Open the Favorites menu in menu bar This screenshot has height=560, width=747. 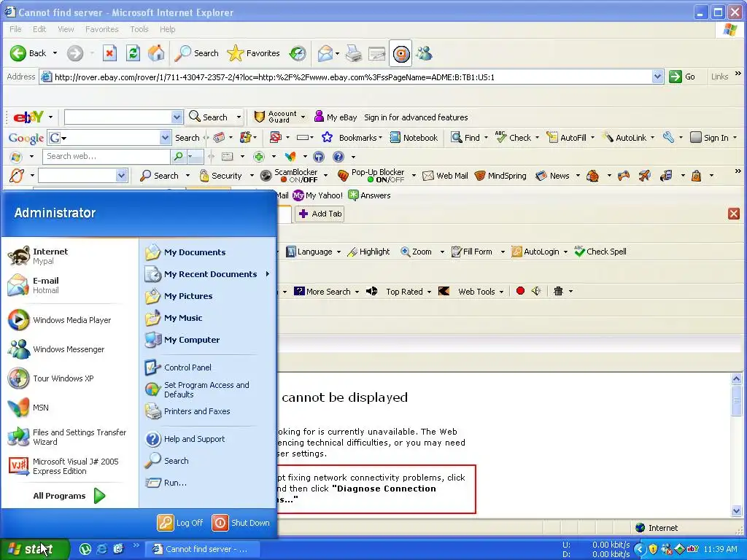101,29
